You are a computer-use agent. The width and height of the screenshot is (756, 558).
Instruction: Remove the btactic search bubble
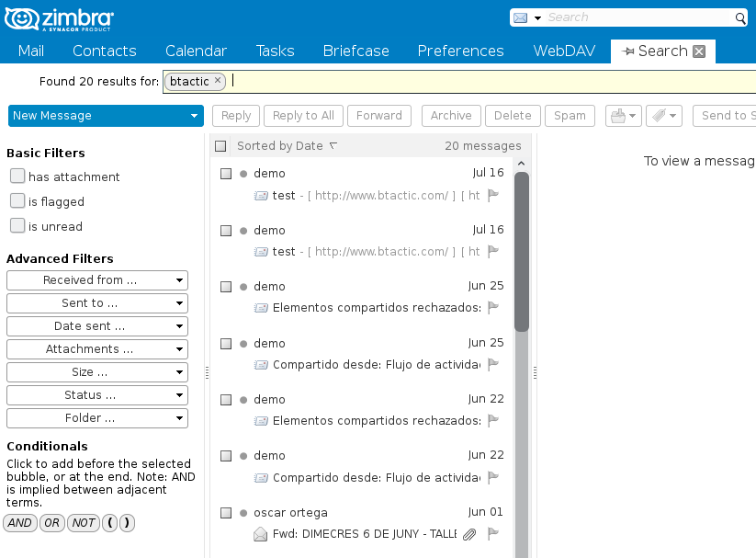tap(218, 80)
